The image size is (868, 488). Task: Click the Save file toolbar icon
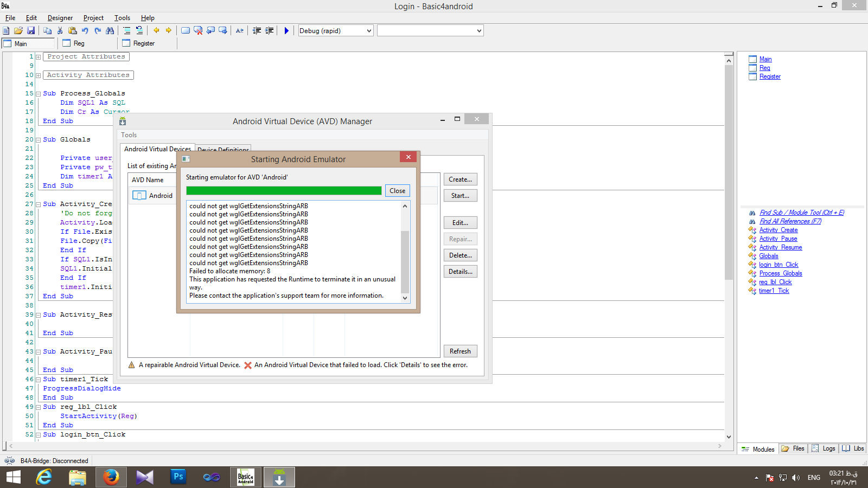[31, 31]
